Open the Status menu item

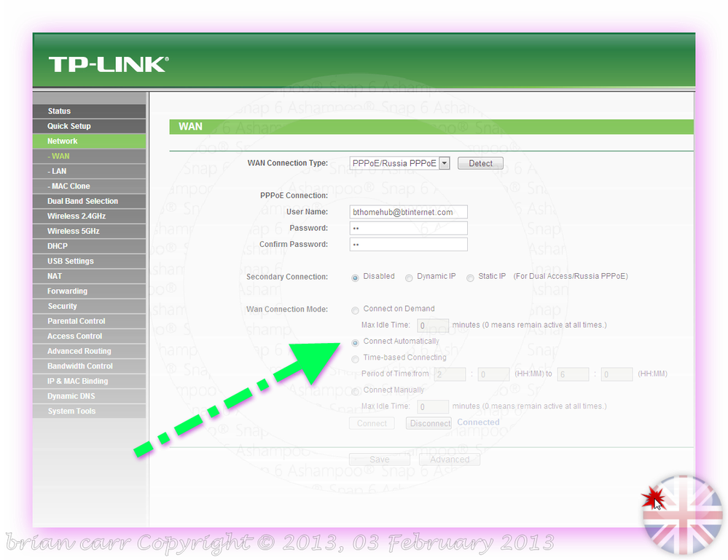click(89, 111)
